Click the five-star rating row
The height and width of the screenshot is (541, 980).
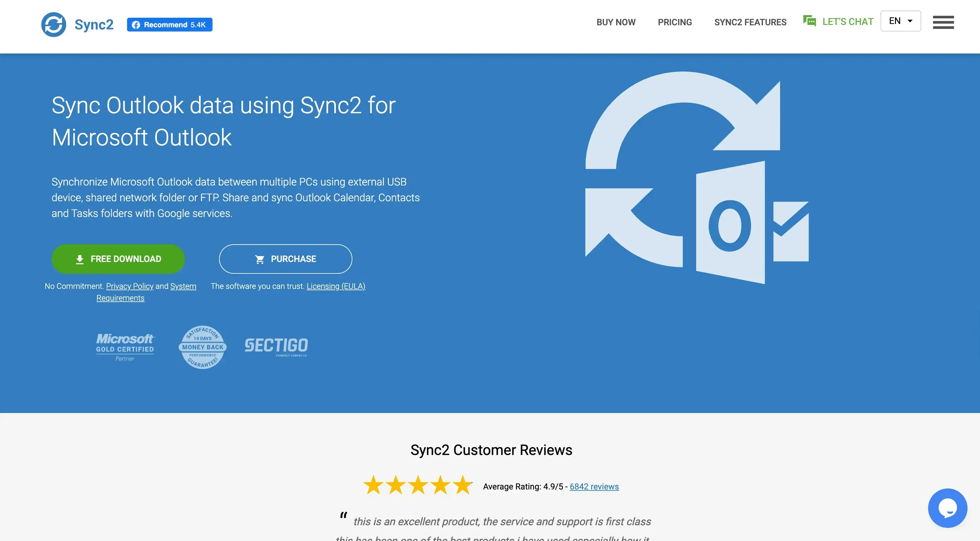(x=418, y=486)
